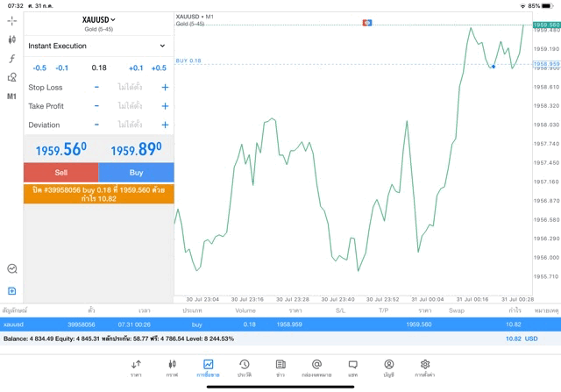Click the S/L column header

[341, 310]
